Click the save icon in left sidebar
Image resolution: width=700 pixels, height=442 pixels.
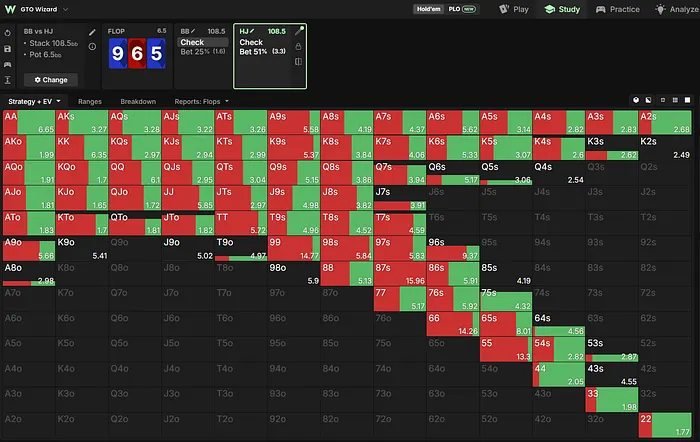[x=8, y=49]
